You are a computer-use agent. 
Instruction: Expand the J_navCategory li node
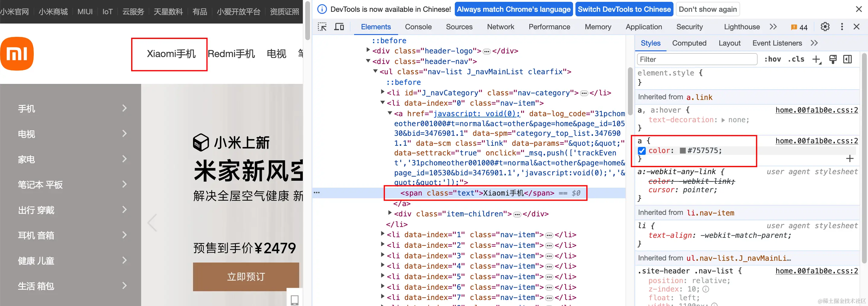pos(383,92)
